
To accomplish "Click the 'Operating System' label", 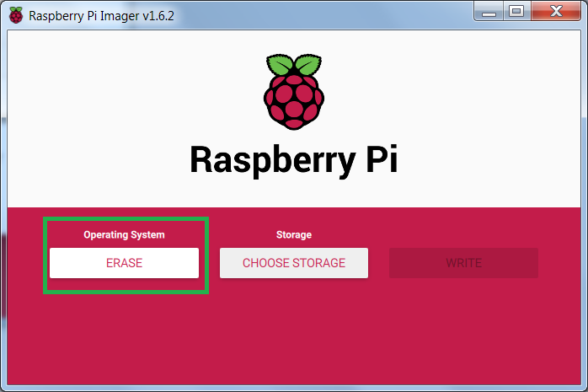I will pyautogui.click(x=124, y=235).
